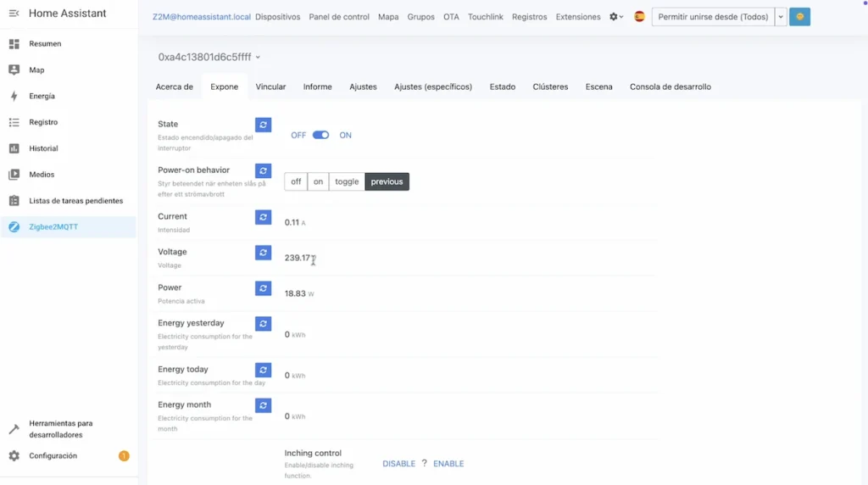This screenshot has width=868, height=485.
Task: Open Extensiones in top navigation
Action: point(578,17)
